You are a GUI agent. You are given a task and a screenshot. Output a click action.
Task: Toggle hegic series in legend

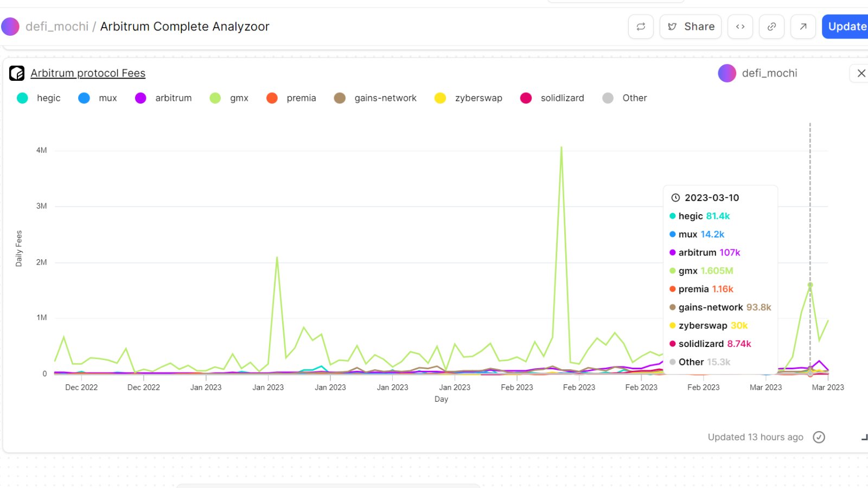[x=39, y=98]
